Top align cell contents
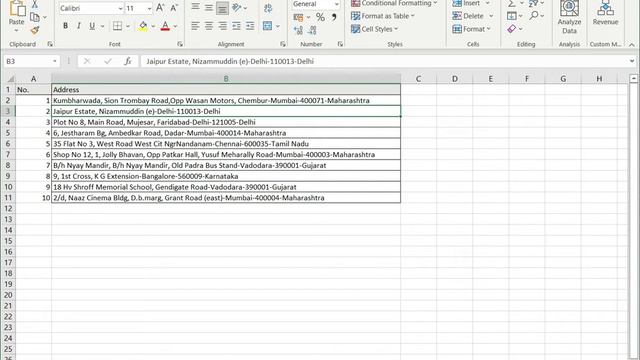This screenshot has width=640, height=360. click(196, 8)
